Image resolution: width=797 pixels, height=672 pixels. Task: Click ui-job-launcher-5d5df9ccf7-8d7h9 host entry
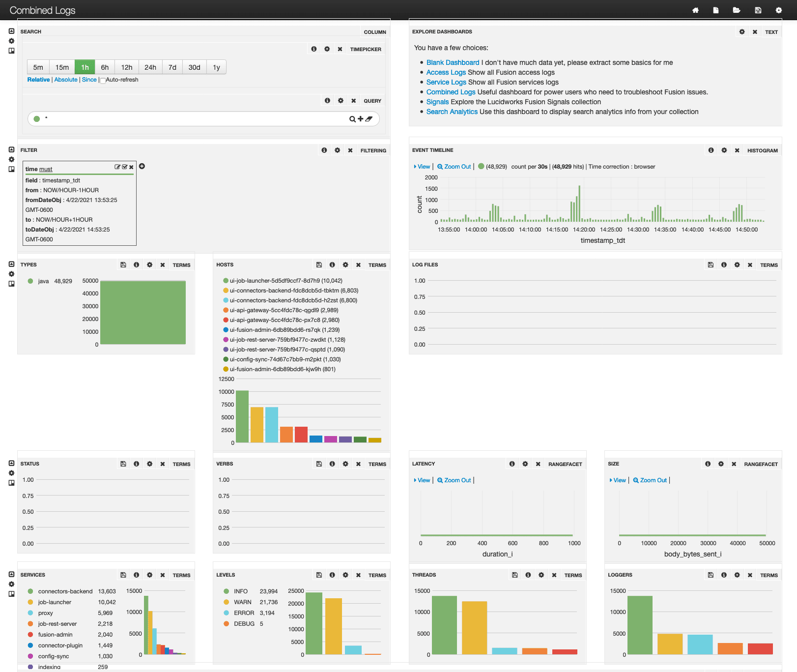[283, 281]
